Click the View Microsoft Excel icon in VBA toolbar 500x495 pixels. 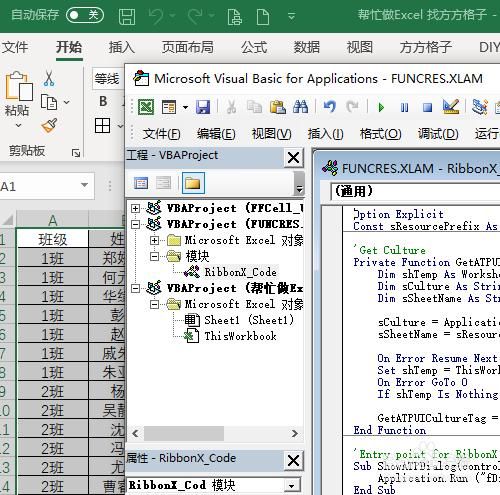pyautogui.click(x=146, y=107)
